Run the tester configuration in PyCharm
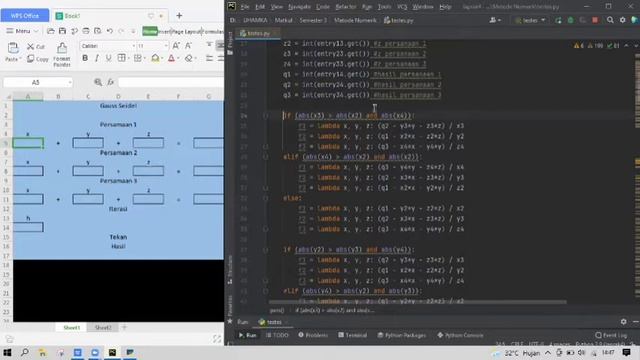 tap(558, 20)
